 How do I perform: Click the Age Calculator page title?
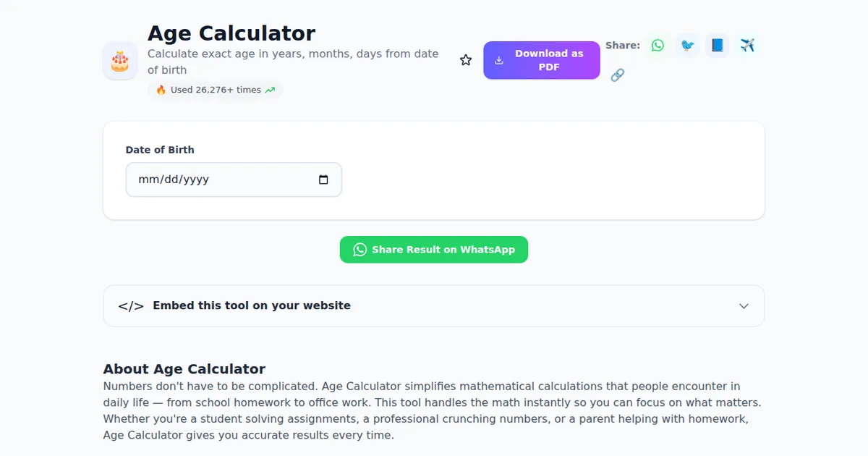pos(231,33)
